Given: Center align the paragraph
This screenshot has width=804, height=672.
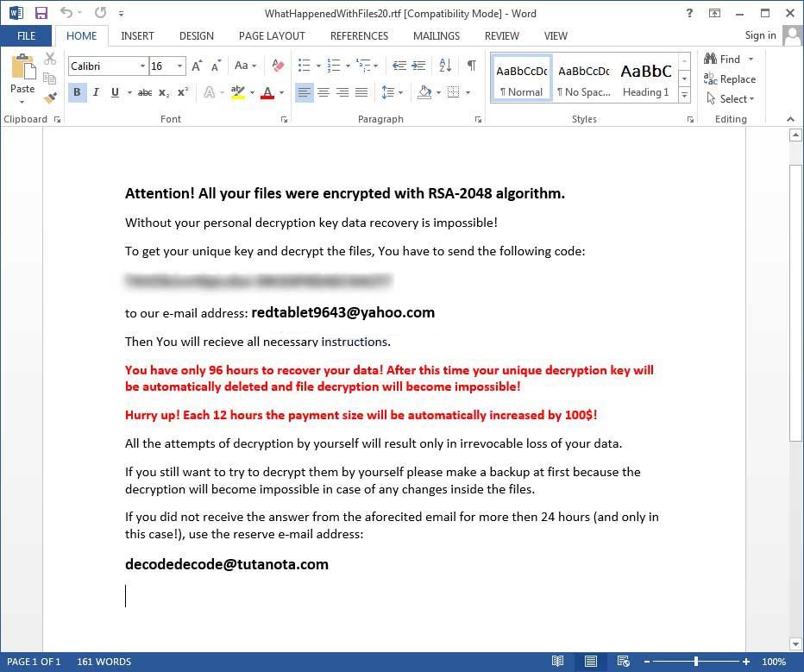Looking at the screenshot, I should pos(323,93).
